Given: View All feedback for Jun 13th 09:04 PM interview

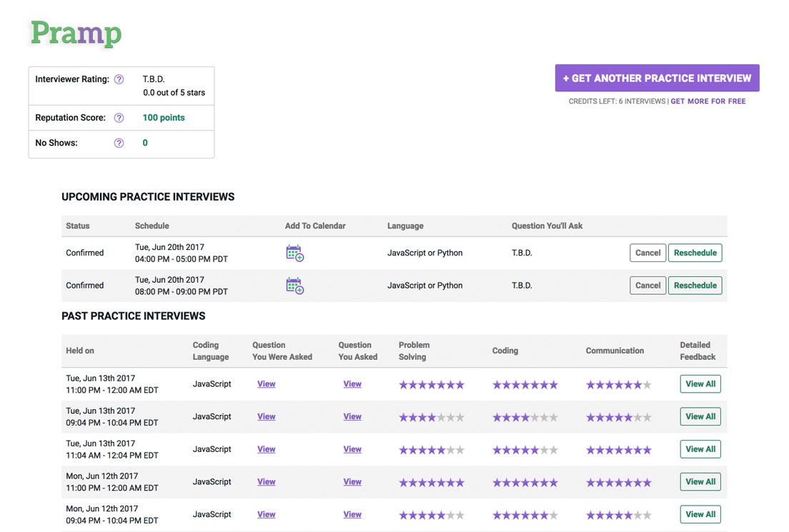Looking at the screenshot, I should [700, 417].
